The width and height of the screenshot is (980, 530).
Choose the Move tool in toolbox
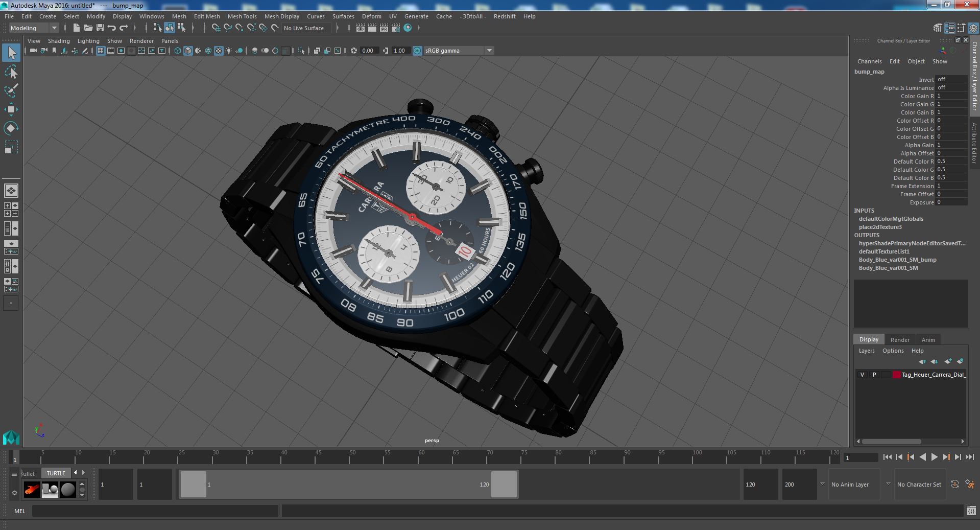click(11, 109)
